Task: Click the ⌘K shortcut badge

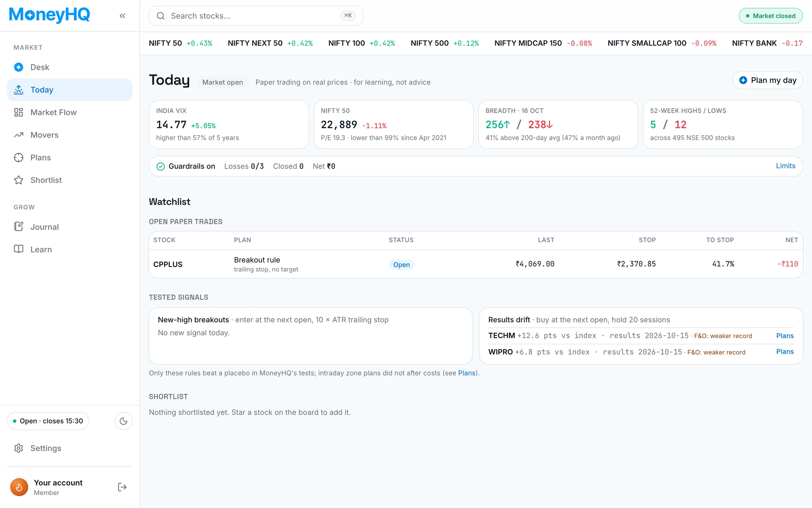Action: [348, 16]
